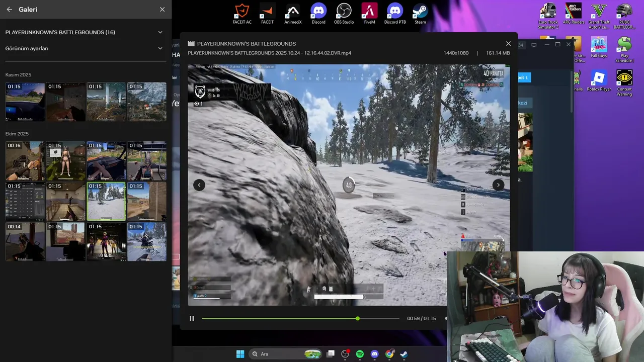Click the Kasım 2025 section label
644x362 pixels.
tap(18, 75)
